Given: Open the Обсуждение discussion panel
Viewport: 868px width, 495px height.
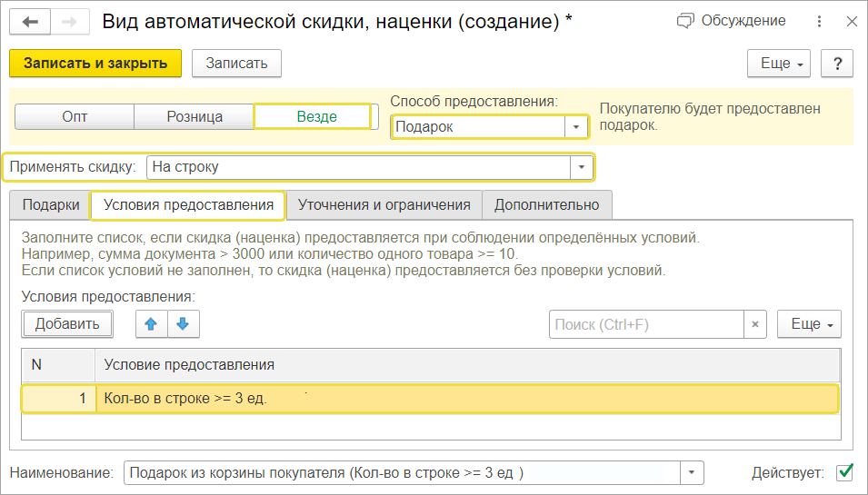Looking at the screenshot, I should 733,21.
